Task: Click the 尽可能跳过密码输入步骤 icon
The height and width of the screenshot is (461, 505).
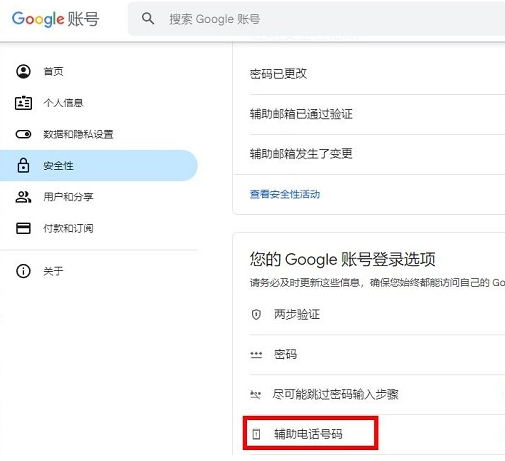Action: (256, 395)
